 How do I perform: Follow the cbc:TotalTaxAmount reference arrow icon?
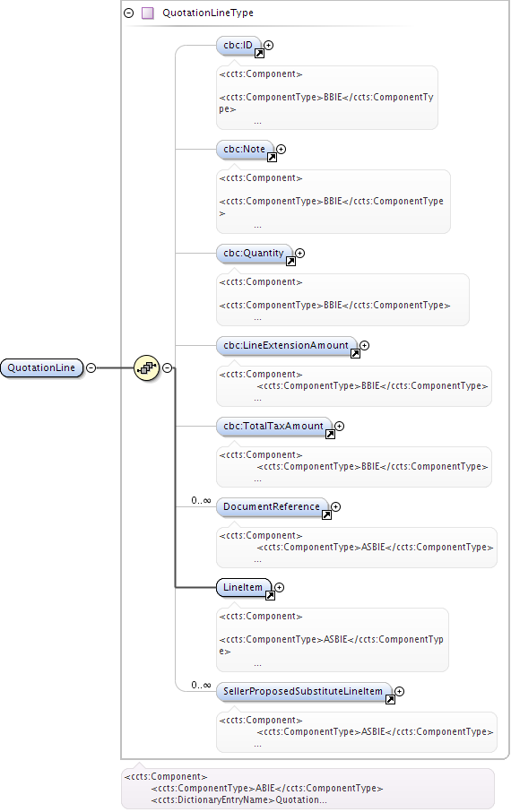[330, 435]
